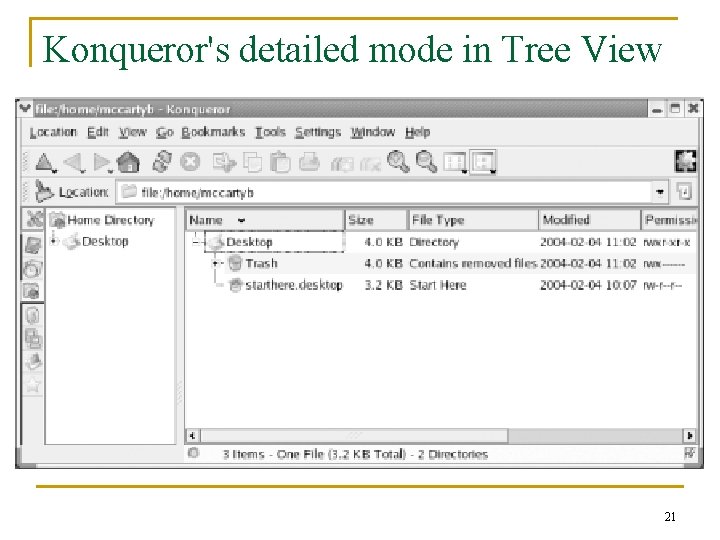
Task: Sort by the Size column header
Action: click(x=376, y=220)
